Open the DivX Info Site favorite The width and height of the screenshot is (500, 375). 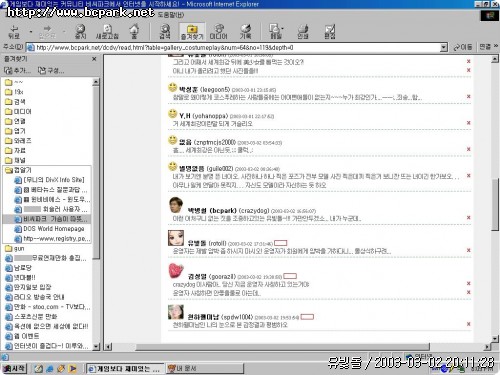pyautogui.click(x=50, y=180)
